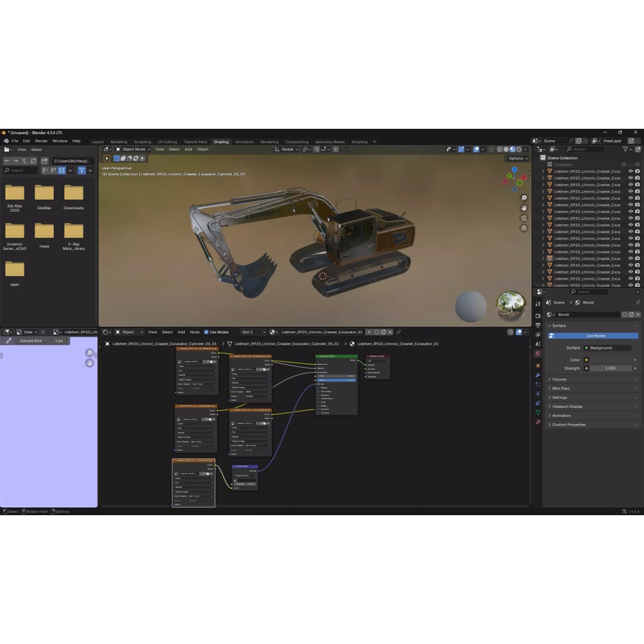Enable rendered viewport shading
644x644 pixels.
[x=519, y=150]
